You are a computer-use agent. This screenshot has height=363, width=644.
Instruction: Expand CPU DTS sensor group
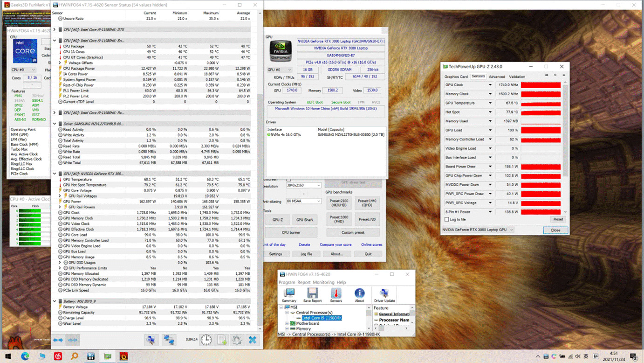tap(55, 29)
